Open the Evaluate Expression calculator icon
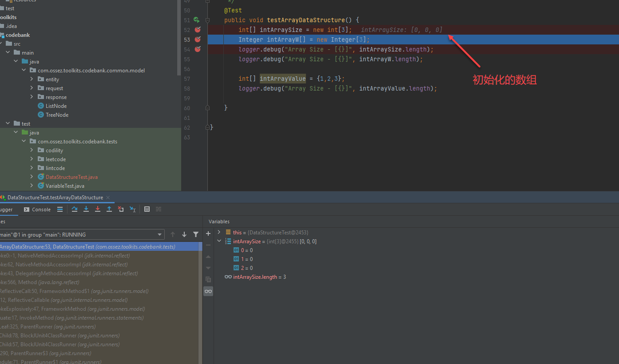The width and height of the screenshot is (619, 364). [x=147, y=209]
